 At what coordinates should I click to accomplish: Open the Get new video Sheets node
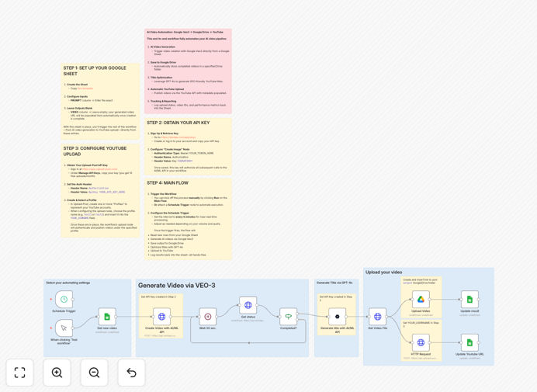[x=107, y=317]
